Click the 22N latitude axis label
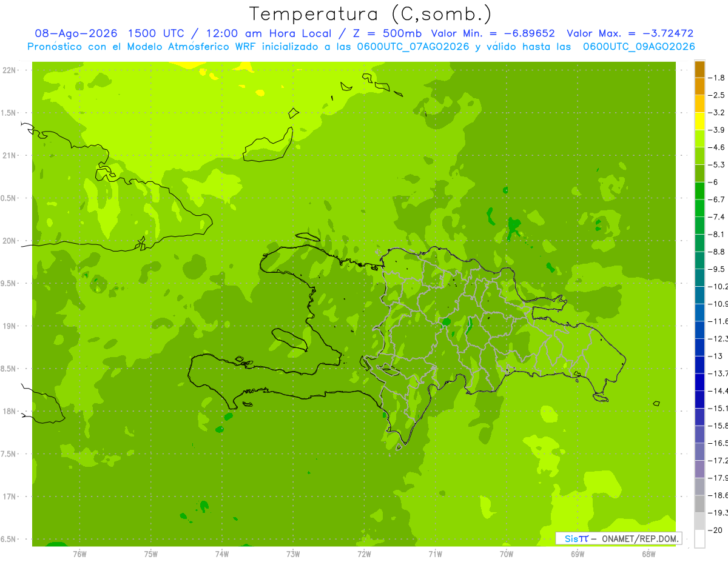Image resolution: width=728 pixels, height=562 pixels. click(x=8, y=70)
